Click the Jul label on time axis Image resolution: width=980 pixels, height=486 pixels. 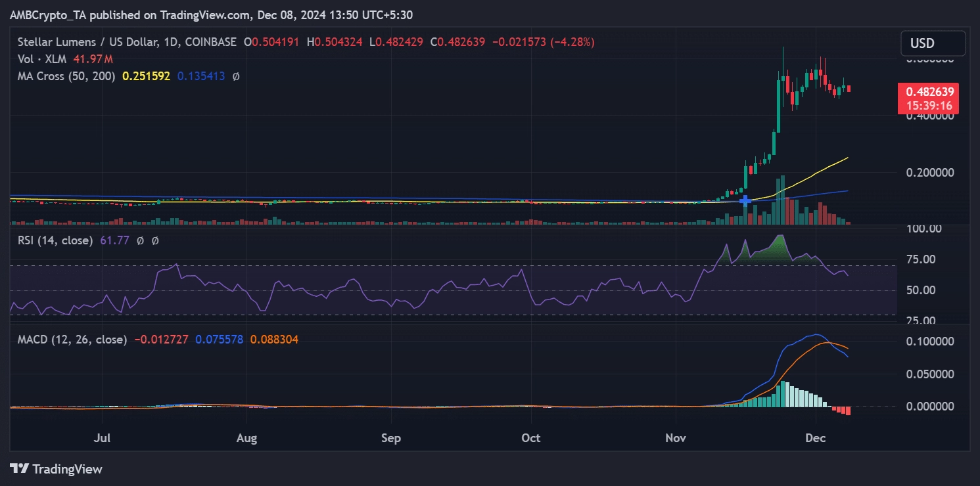point(102,437)
